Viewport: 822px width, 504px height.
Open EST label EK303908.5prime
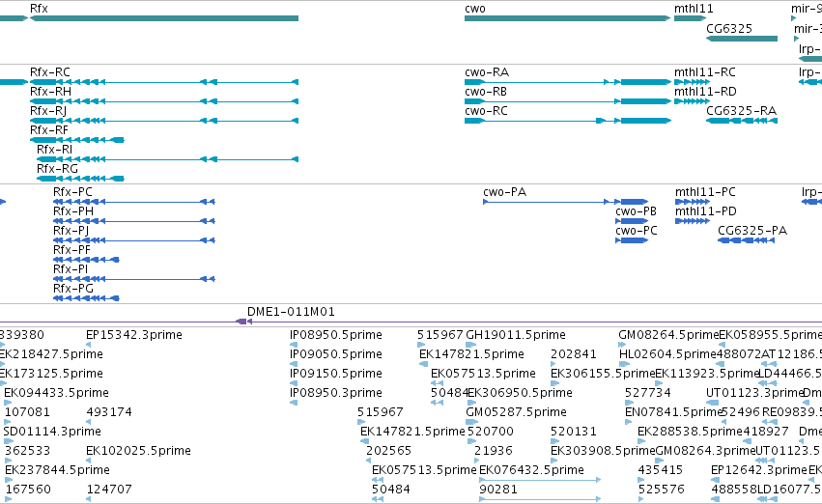tap(603, 451)
